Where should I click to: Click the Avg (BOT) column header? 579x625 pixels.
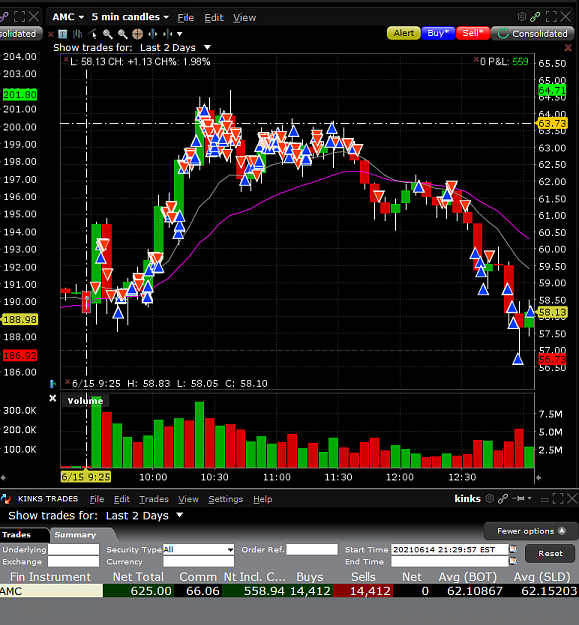point(468,577)
